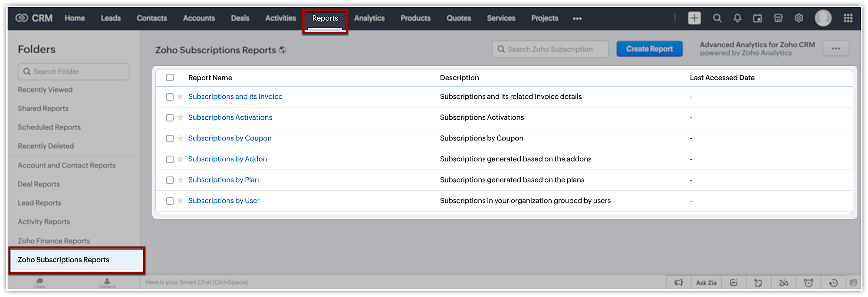Click the announcements megaphone icon
The width and height of the screenshot is (868, 297).
(x=679, y=283)
